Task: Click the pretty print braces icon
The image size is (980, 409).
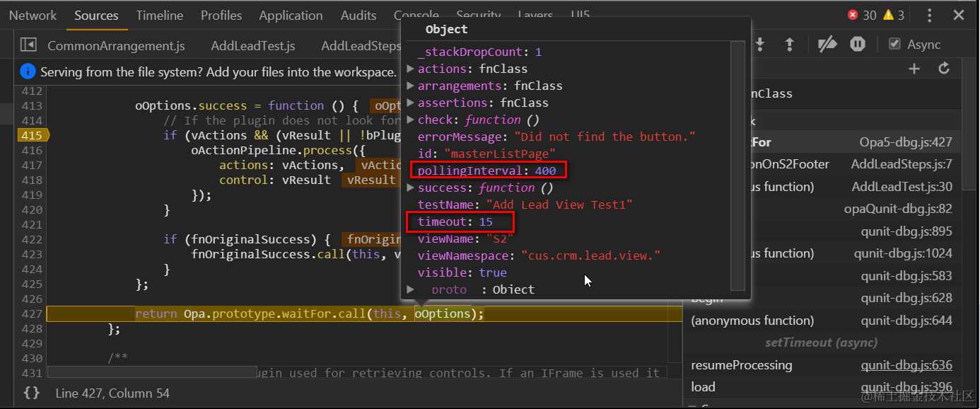Action: click(31, 393)
